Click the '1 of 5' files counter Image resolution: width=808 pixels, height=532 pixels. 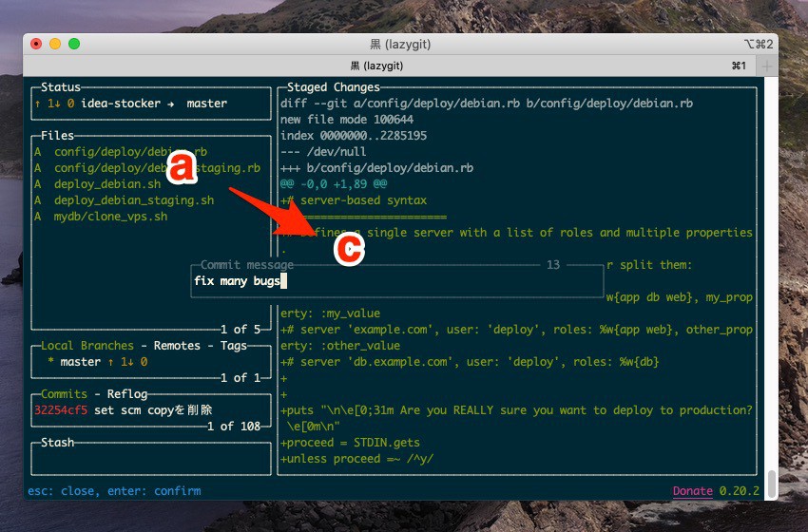(x=240, y=329)
